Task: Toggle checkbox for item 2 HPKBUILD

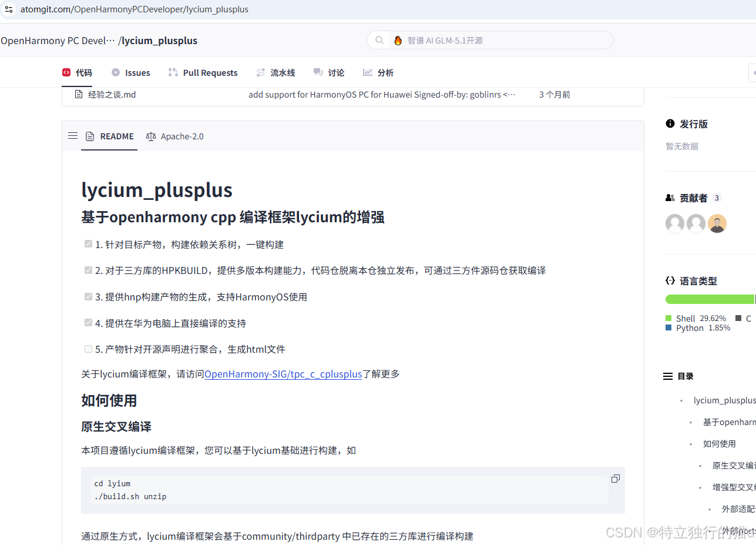Action: (x=89, y=270)
